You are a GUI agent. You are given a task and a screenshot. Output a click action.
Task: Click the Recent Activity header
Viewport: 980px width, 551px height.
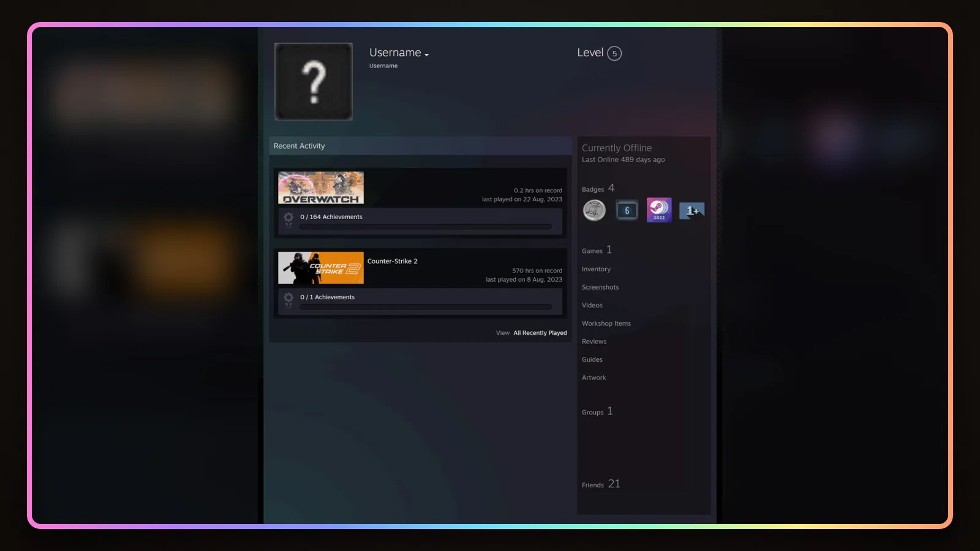[420, 146]
